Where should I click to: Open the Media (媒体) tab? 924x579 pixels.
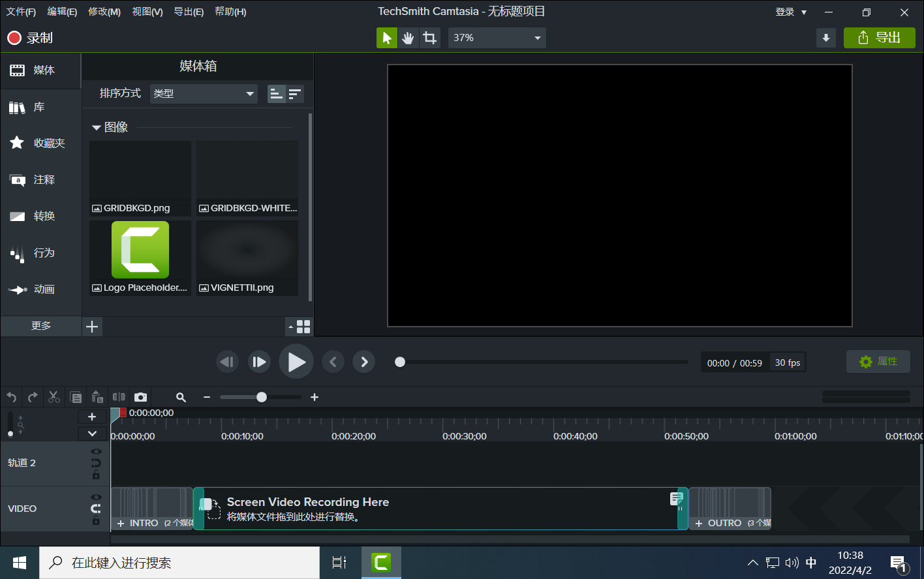(40, 70)
